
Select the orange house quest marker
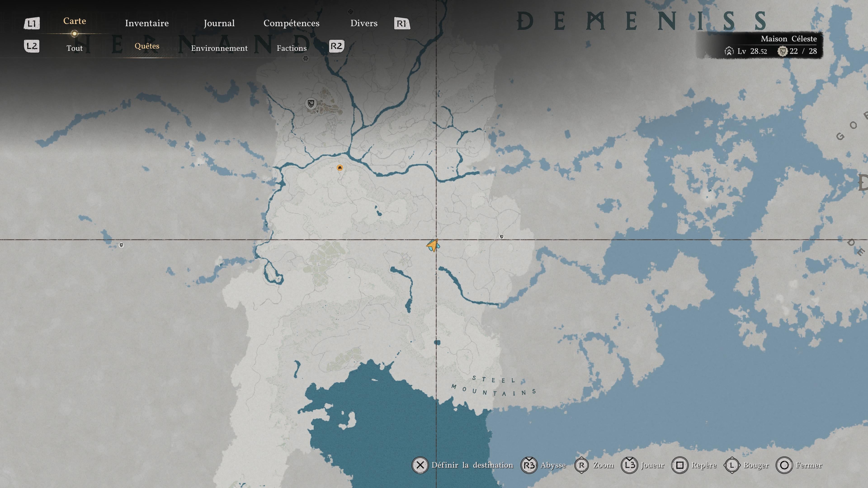pos(340,168)
